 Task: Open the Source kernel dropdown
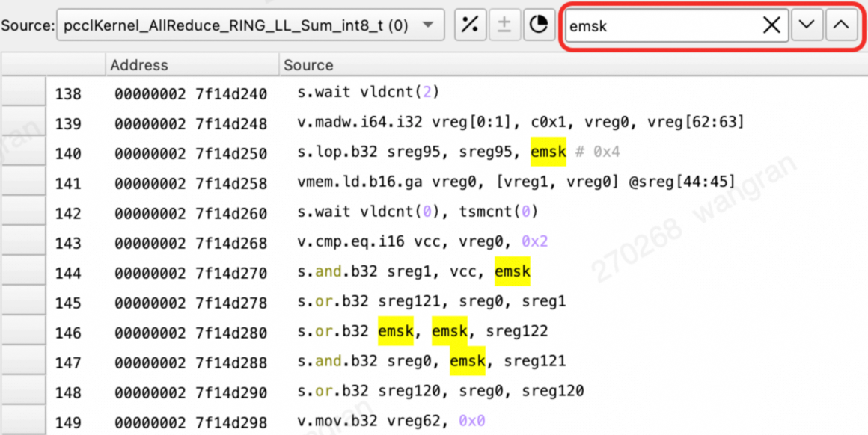coord(250,25)
